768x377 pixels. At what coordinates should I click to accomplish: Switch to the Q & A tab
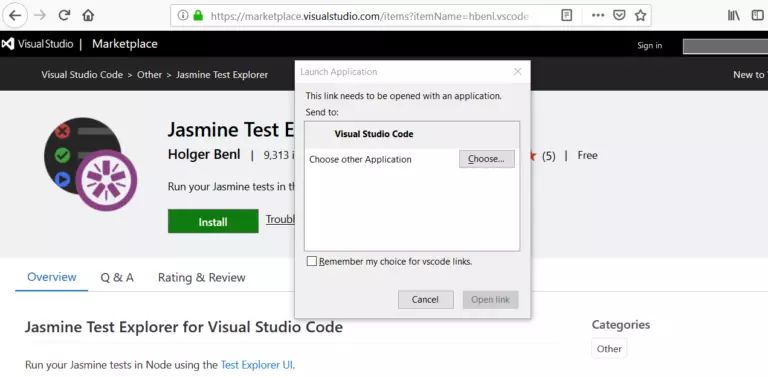pos(117,278)
